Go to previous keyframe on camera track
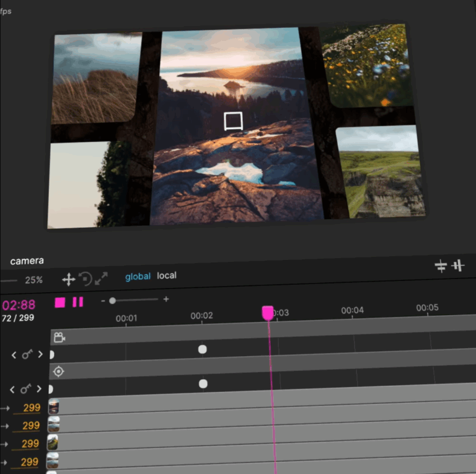Image resolution: width=476 pixels, height=474 pixels. tap(14, 355)
